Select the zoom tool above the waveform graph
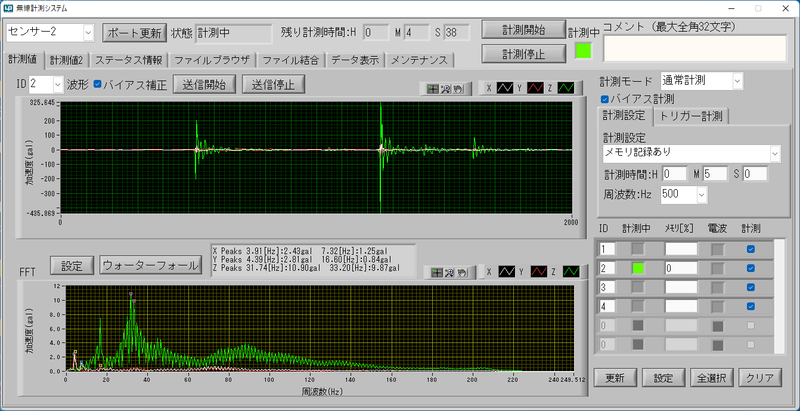This screenshot has height=411, width=800. click(445, 89)
